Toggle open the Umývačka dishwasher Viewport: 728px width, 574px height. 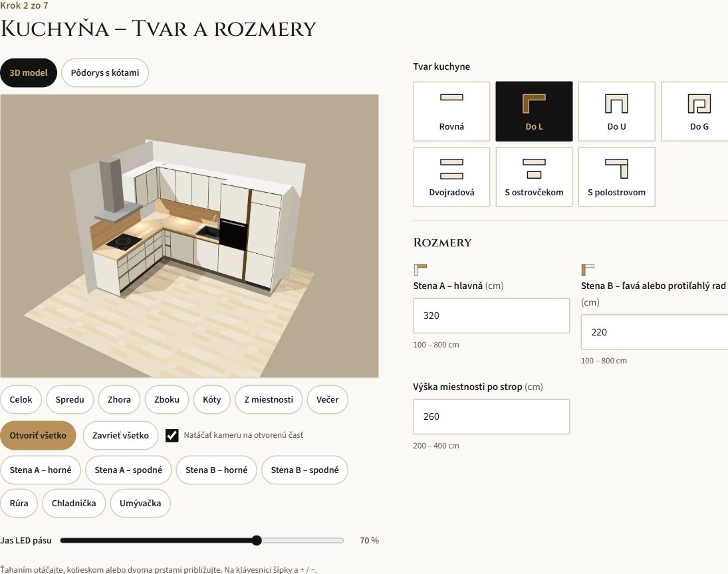(140, 504)
